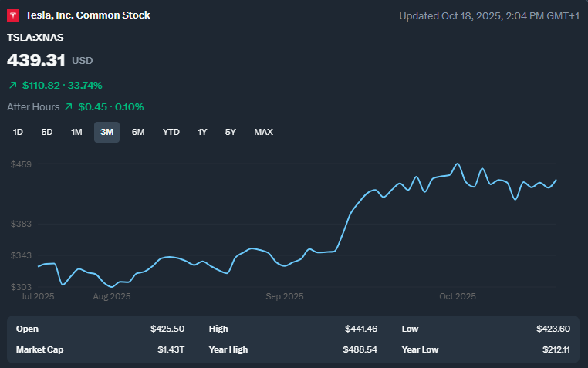Click the Open value $425.50
The height and width of the screenshot is (368, 588).
point(167,329)
